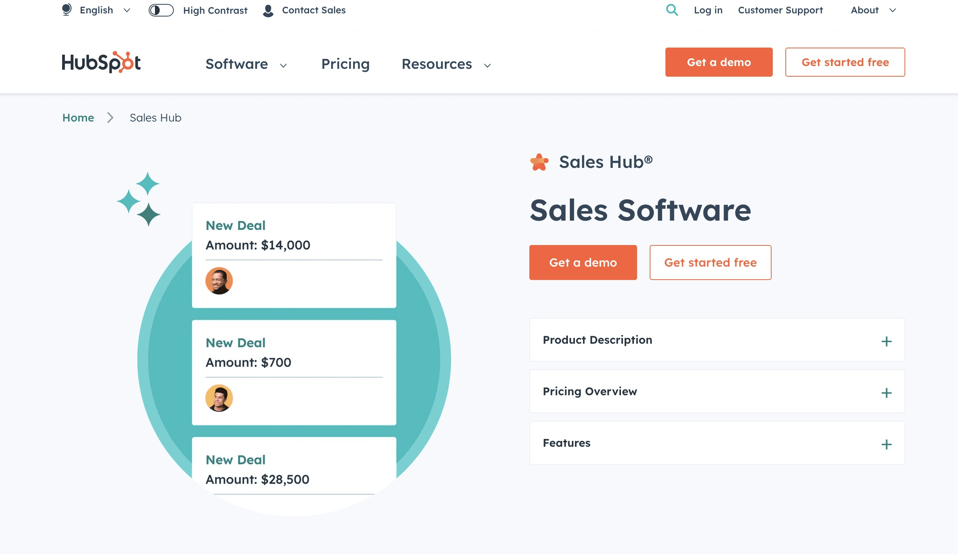Image resolution: width=958 pixels, height=560 pixels.
Task: Expand the Features section
Action: tap(717, 443)
